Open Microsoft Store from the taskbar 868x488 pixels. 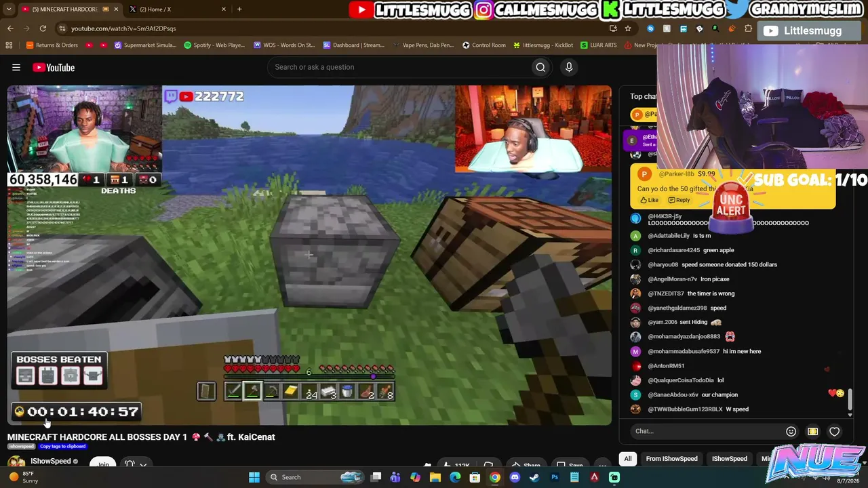pos(475,477)
